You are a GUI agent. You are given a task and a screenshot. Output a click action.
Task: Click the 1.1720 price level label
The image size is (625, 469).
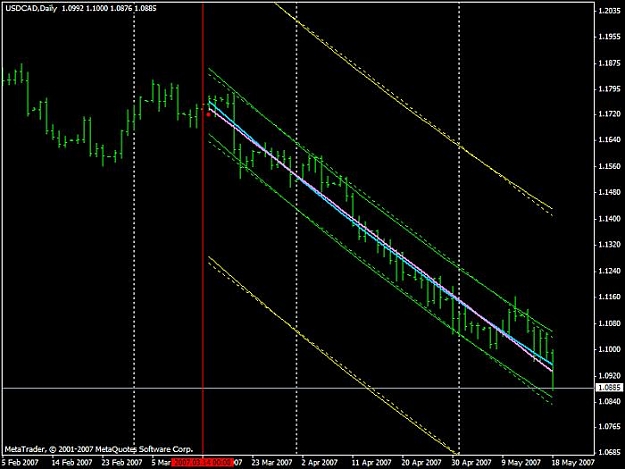point(610,114)
